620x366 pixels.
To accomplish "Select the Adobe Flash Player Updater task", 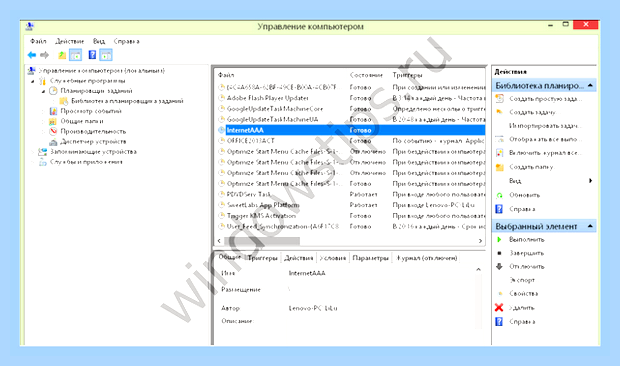I will tap(268, 98).
